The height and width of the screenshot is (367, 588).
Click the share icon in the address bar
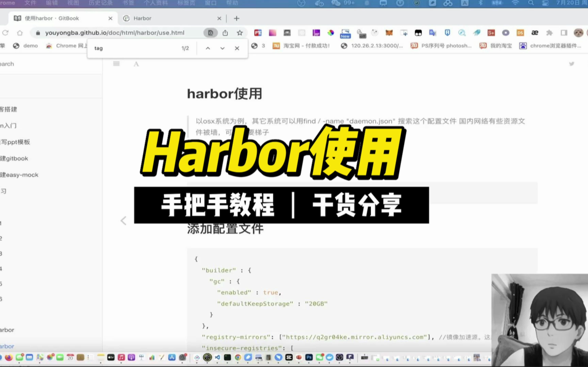pos(225,33)
